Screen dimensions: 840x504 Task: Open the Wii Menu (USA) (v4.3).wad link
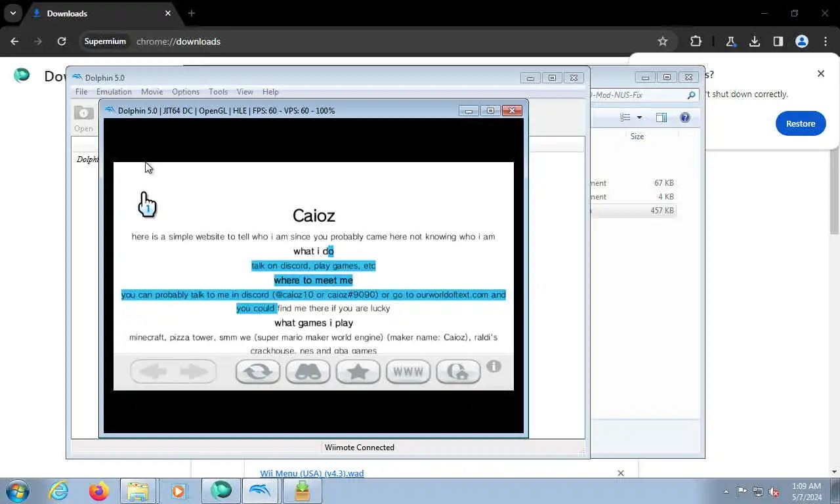pyautogui.click(x=312, y=473)
